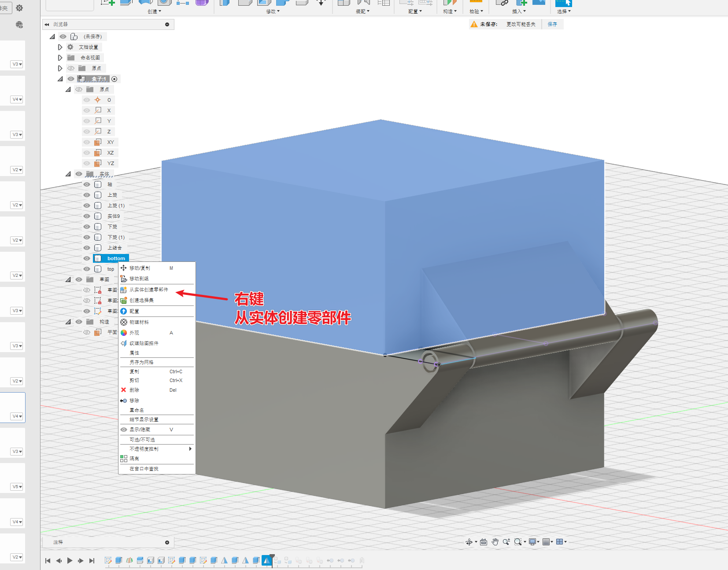728x570 pixels.
Task: Click the globe icon in left panel
Action: [19, 25]
